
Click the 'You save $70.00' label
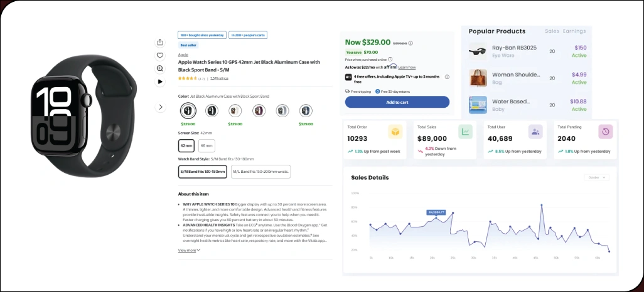pyautogui.click(x=362, y=52)
